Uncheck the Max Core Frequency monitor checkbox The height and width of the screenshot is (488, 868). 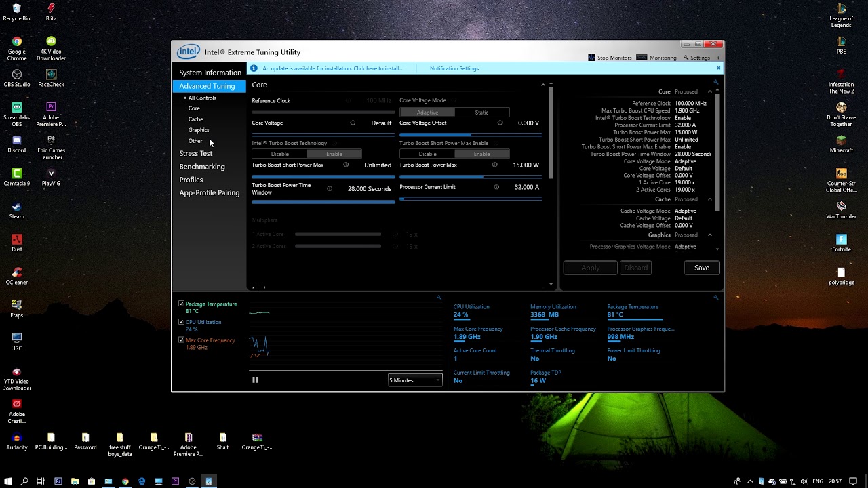click(x=181, y=340)
